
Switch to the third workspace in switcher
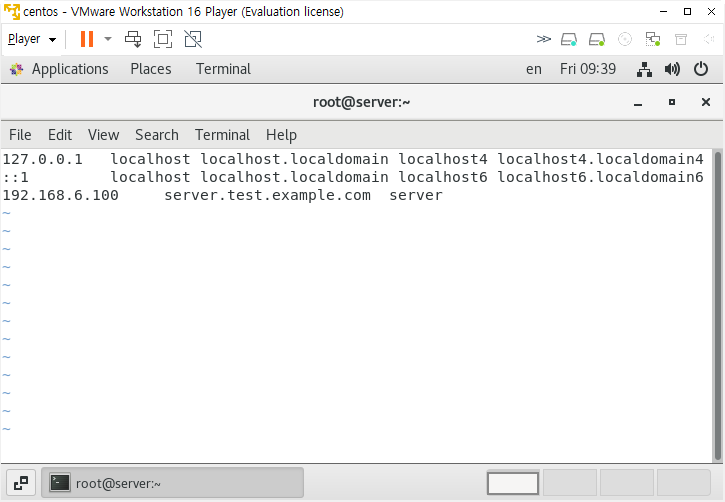click(x=627, y=483)
